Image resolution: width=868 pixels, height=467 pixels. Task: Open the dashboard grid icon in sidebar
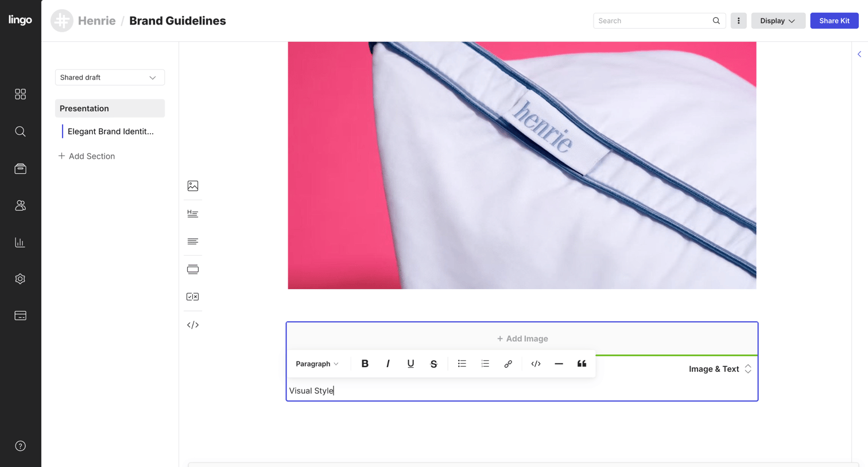[x=20, y=94]
